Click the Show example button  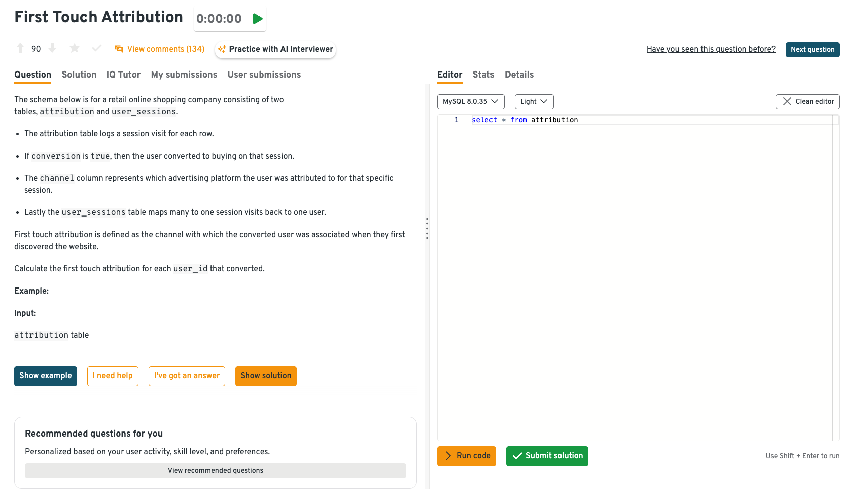(x=45, y=376)
